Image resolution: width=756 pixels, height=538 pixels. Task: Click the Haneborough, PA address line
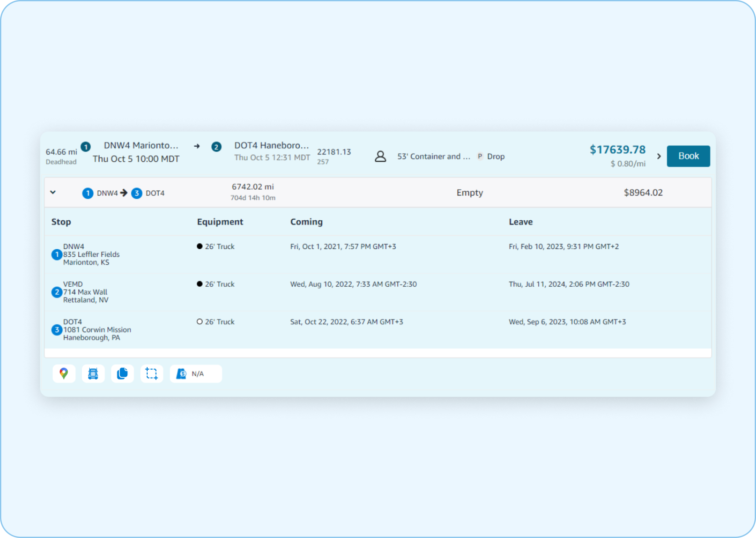tap(92, 338)
